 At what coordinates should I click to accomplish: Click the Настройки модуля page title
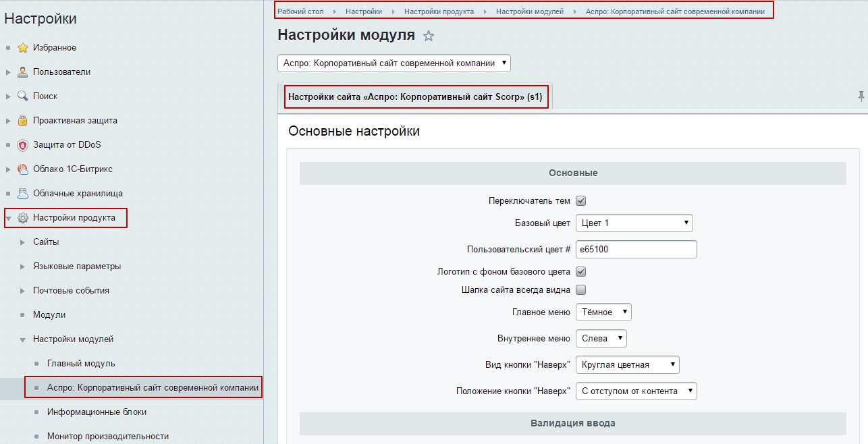[x=346, y=35]
